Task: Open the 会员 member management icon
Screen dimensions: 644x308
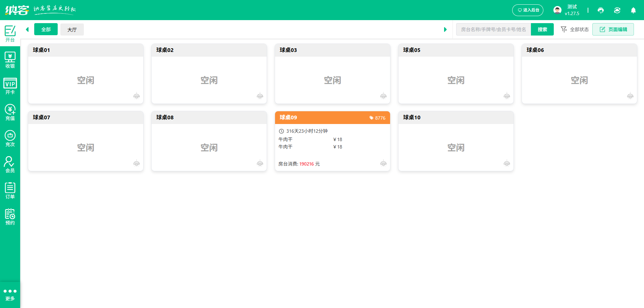Action: pyautogui.click(x=10, y=163)
